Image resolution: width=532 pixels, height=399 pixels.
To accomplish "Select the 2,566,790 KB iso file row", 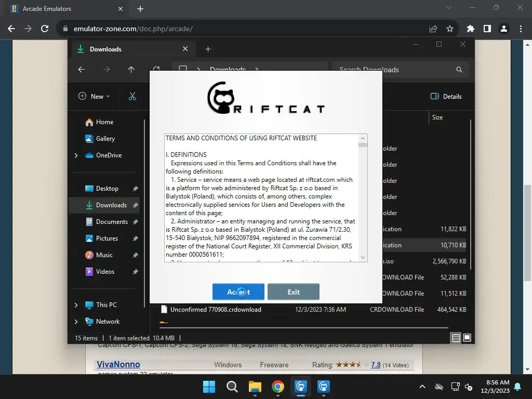I will (425, 261).
